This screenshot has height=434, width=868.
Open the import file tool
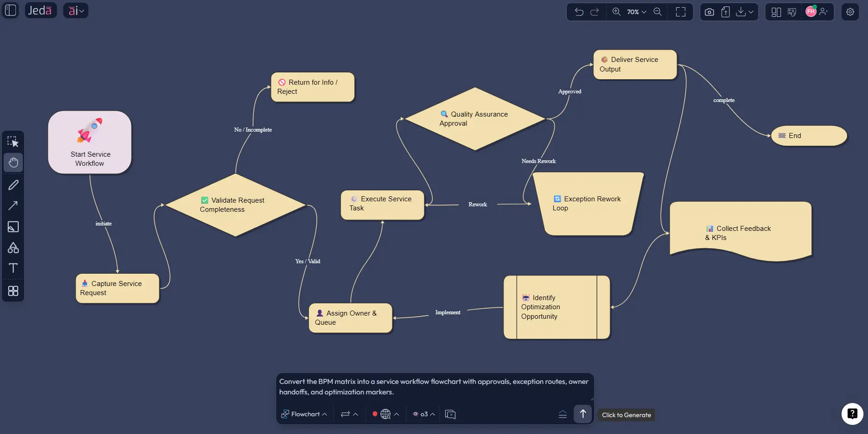pos(725,12)
